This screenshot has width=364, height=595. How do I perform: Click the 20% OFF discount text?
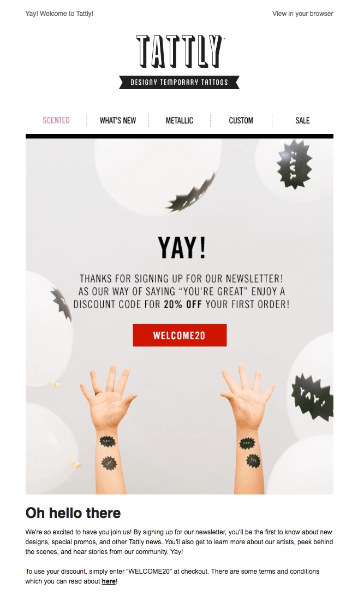[183, 304]
